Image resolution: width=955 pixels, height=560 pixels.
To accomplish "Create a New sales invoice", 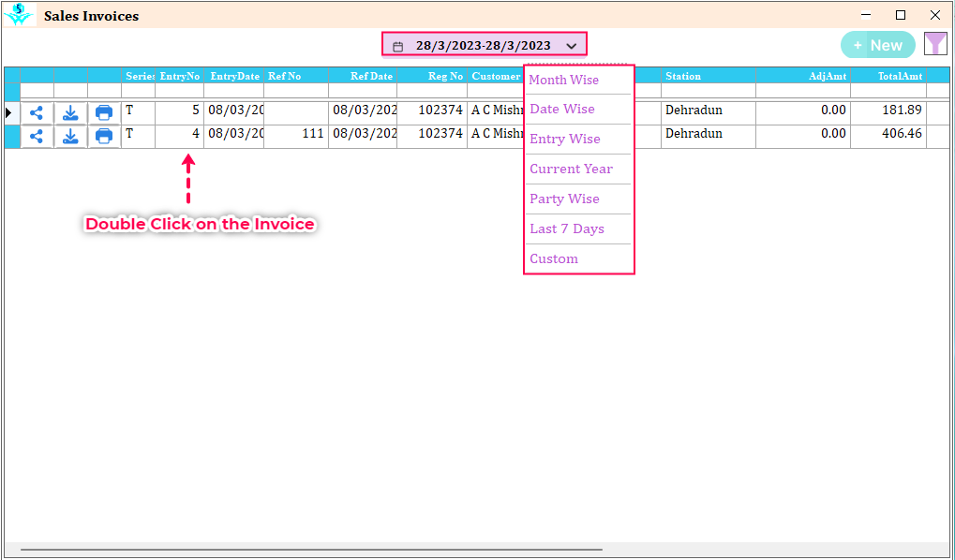I will (877, 45).
